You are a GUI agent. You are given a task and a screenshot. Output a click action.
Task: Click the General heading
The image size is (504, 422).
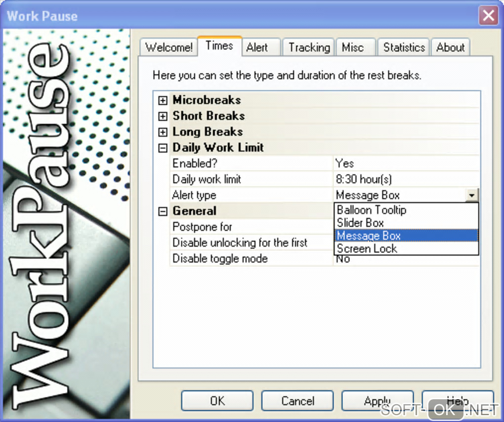click(195, 211)
